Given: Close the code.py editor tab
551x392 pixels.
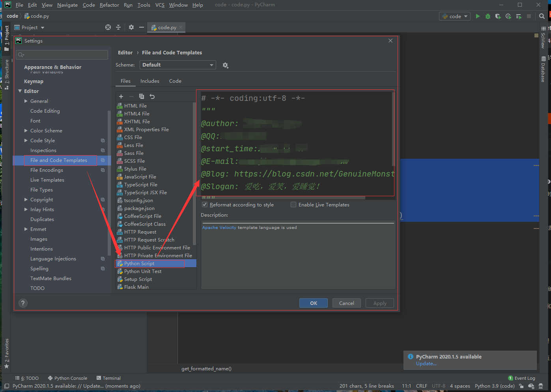Looking at the screenshot, I should (x=181, y=27).
